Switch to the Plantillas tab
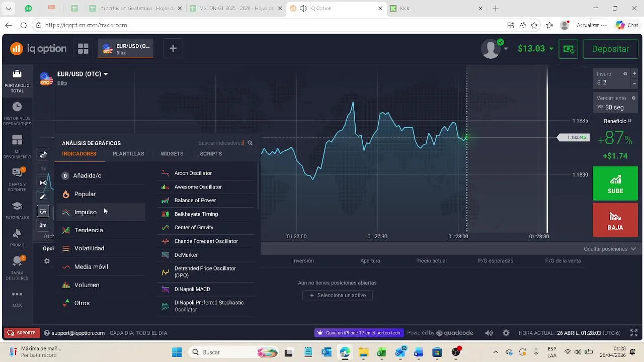 click(x=128, y=154)
